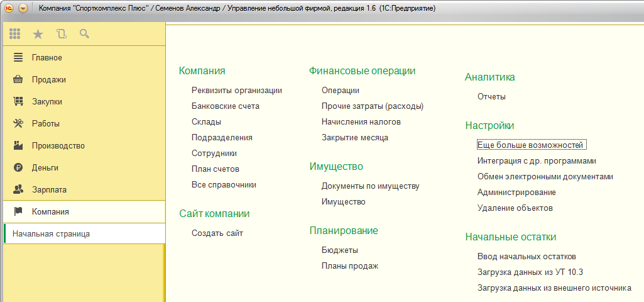Open План счетов
Image resolution: width=644 pixels, height=302 pixels.
[x=216, y=169]
